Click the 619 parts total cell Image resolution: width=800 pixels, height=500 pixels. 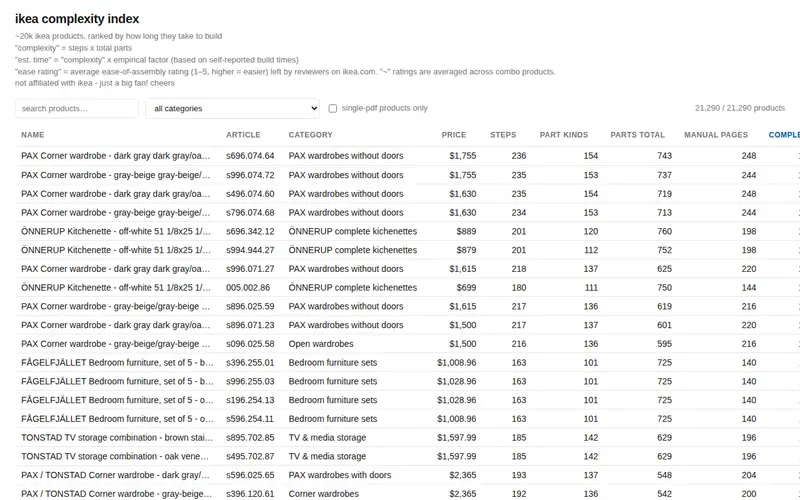point(664,306)
